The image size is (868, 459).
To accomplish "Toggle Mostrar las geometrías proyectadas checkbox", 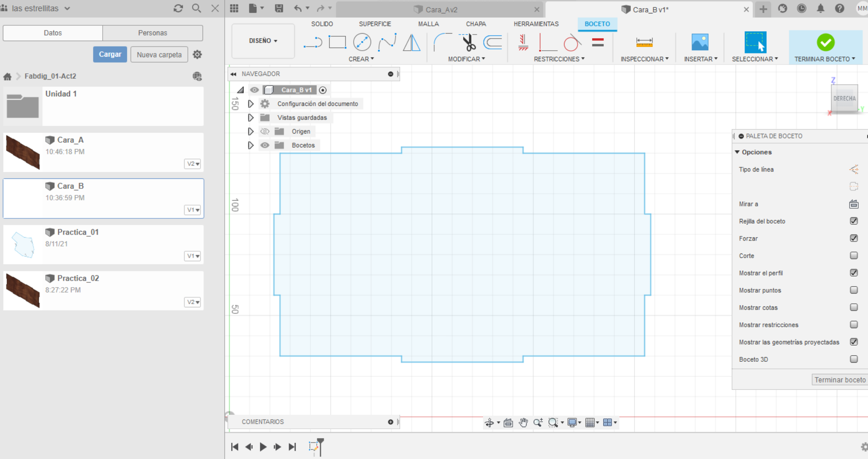I will (854, 342).
